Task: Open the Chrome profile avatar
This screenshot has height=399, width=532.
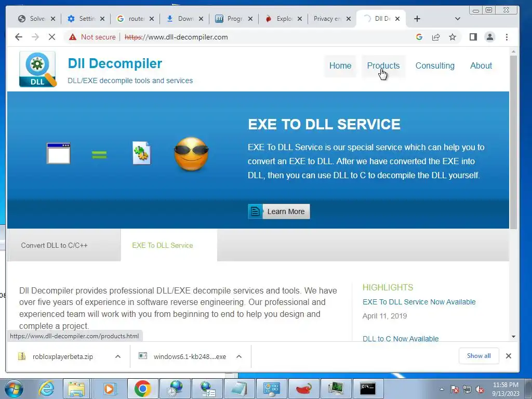Action: [x=490, y=37]
